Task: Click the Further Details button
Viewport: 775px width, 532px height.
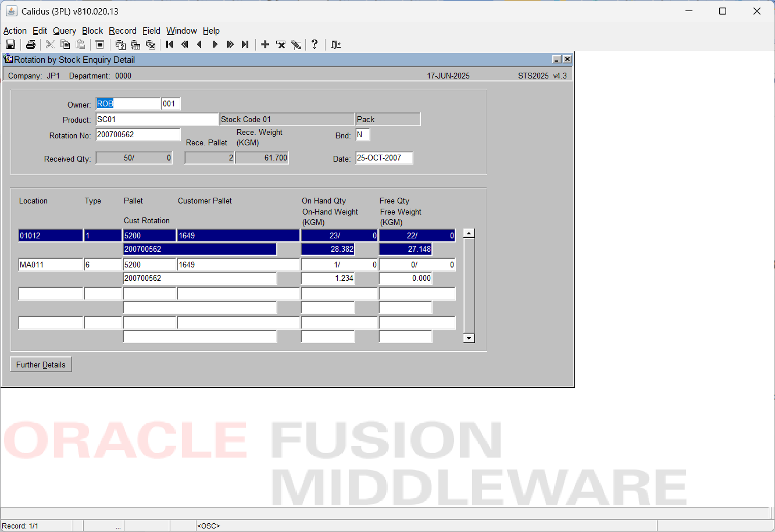Action: pos(41,365)
